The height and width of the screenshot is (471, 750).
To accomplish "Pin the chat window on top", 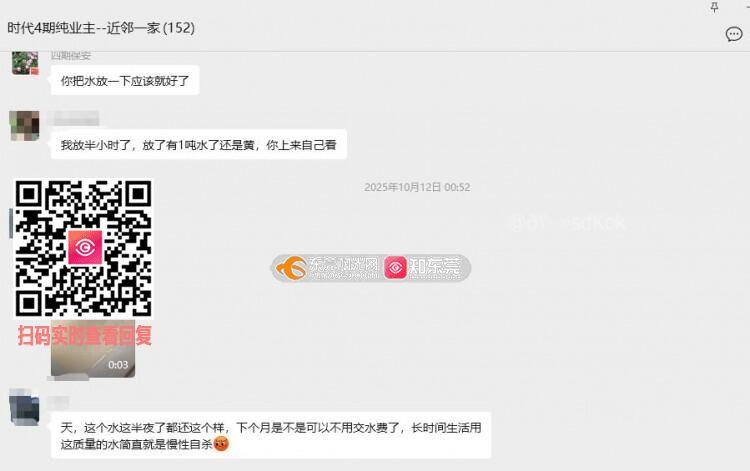I will tap(714, 7).
